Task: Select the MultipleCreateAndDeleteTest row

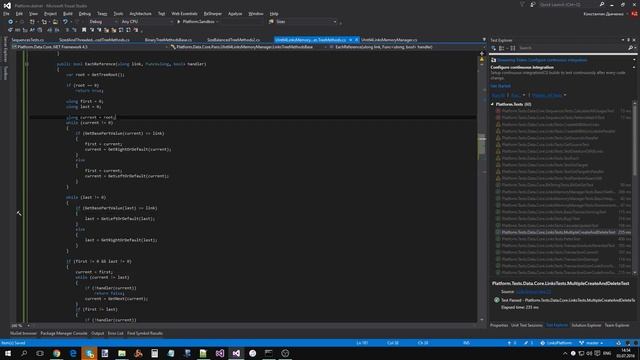Action: [562, 232]
